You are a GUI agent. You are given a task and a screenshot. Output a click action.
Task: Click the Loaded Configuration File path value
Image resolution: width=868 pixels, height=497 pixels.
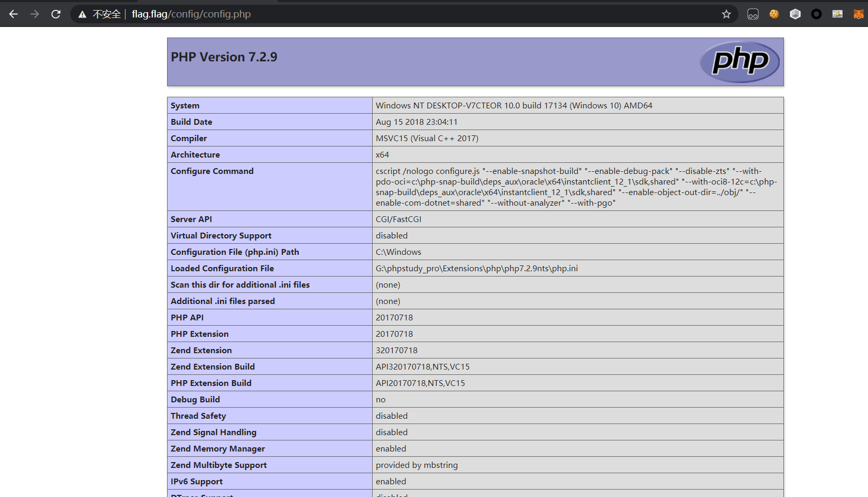pyautogui.click(x=476, y=268)
